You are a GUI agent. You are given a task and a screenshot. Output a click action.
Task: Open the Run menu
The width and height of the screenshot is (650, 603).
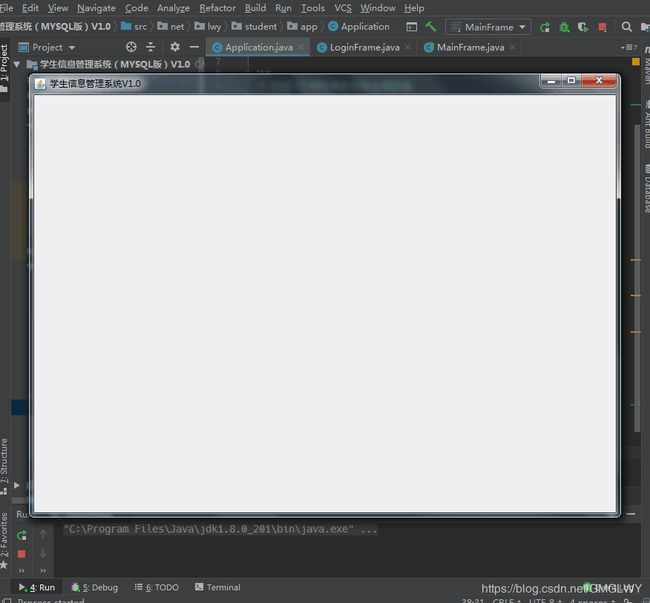click(283, 8)
